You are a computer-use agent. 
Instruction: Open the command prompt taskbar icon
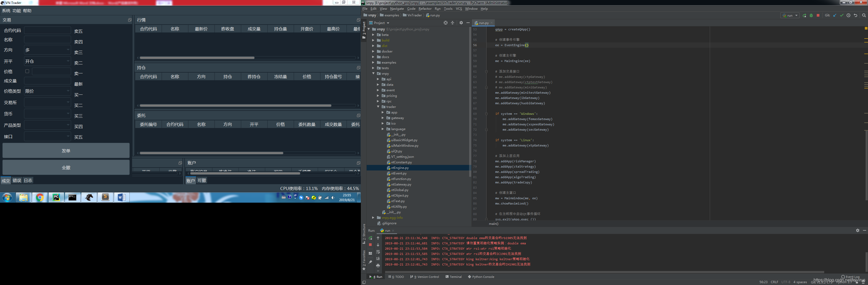[72, 197]
